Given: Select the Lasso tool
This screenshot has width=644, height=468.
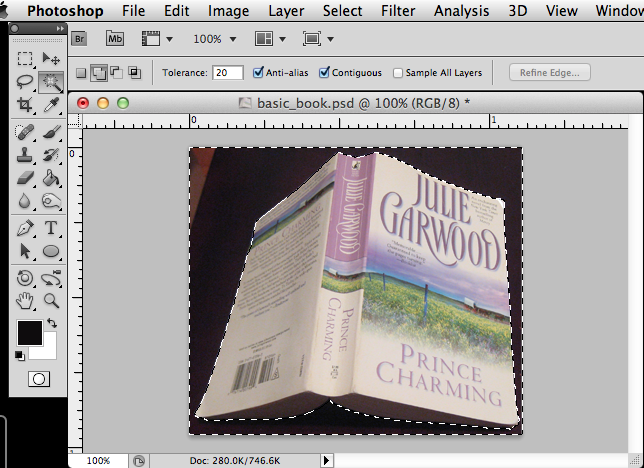Looking at the screenshot, I should point(25,82).
